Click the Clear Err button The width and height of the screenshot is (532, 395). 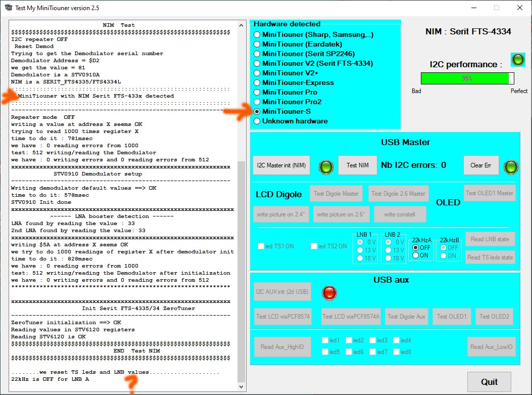[x=481, y=165]
